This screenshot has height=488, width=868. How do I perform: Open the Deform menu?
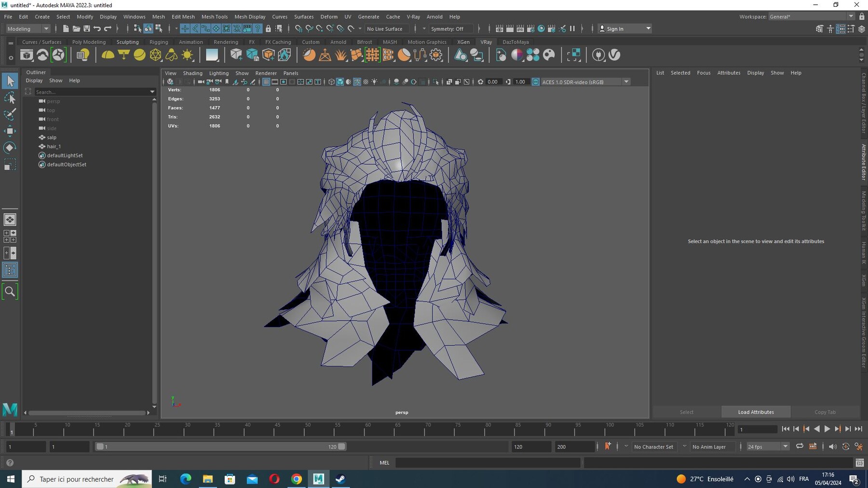[x=329, y=16]
